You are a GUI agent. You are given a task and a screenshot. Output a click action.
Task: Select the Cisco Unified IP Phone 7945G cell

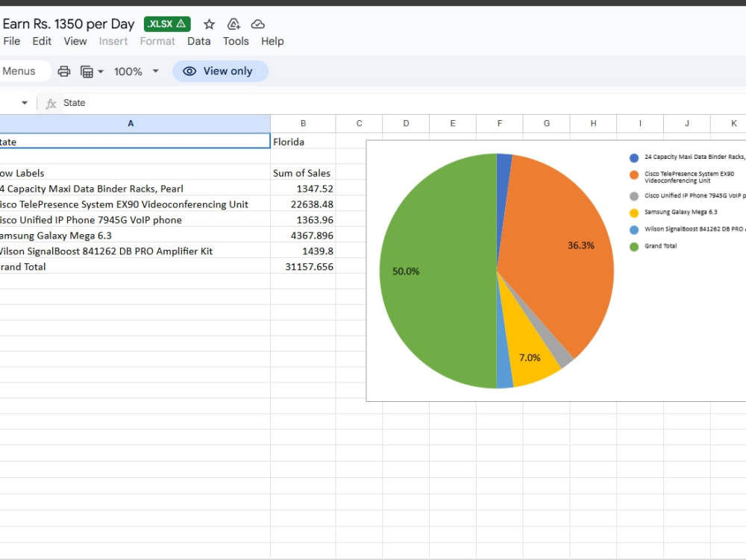(x=135, y=220)
